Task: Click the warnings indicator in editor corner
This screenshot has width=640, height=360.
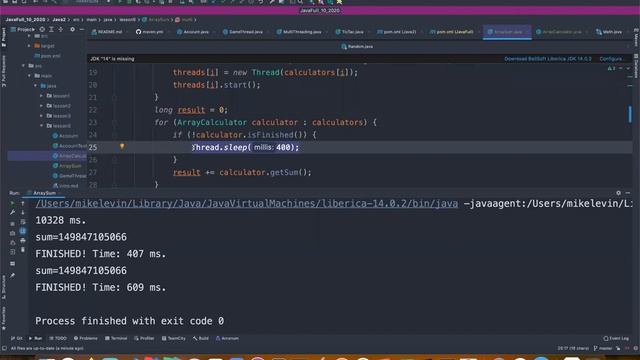Action: pyautogui.click(x=611, y=68)
